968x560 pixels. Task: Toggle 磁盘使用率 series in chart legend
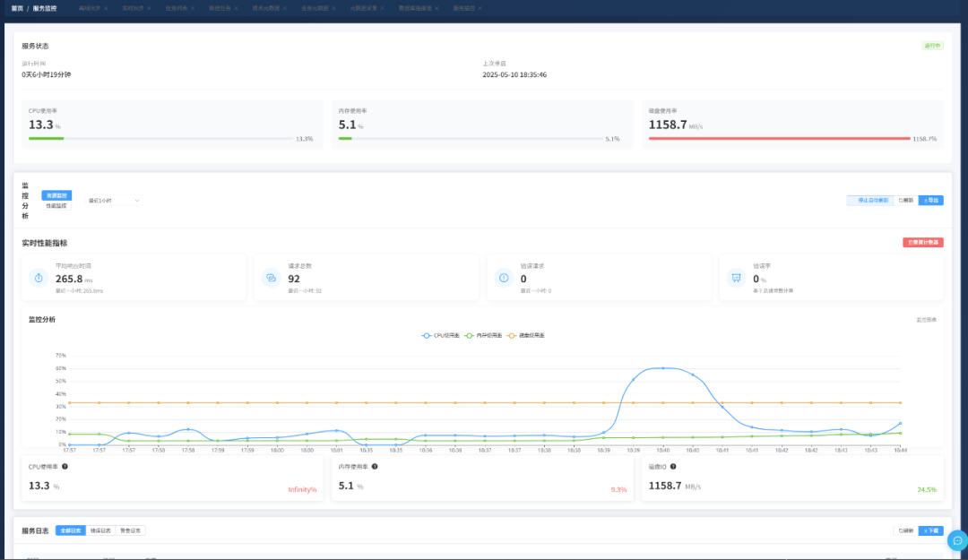coord(526,336)
